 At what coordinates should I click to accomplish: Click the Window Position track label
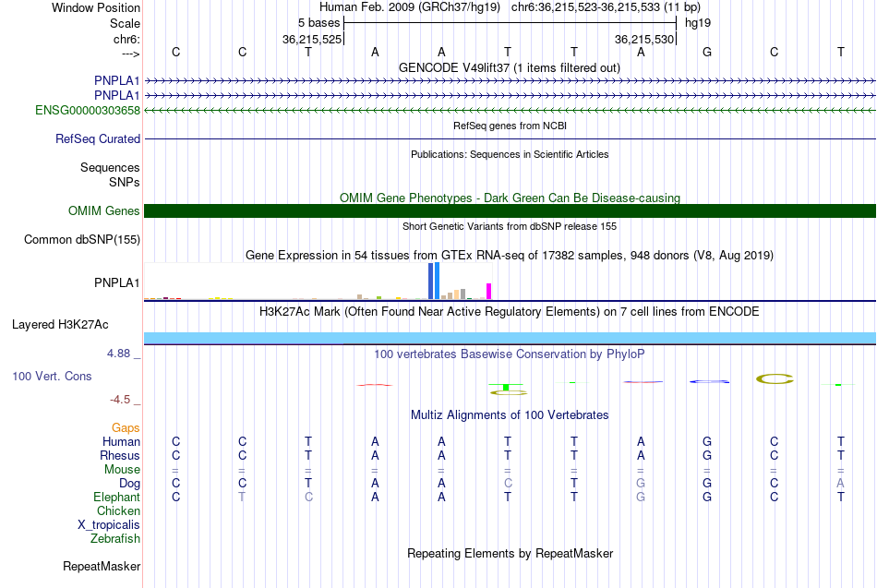[x=96, y=7]
